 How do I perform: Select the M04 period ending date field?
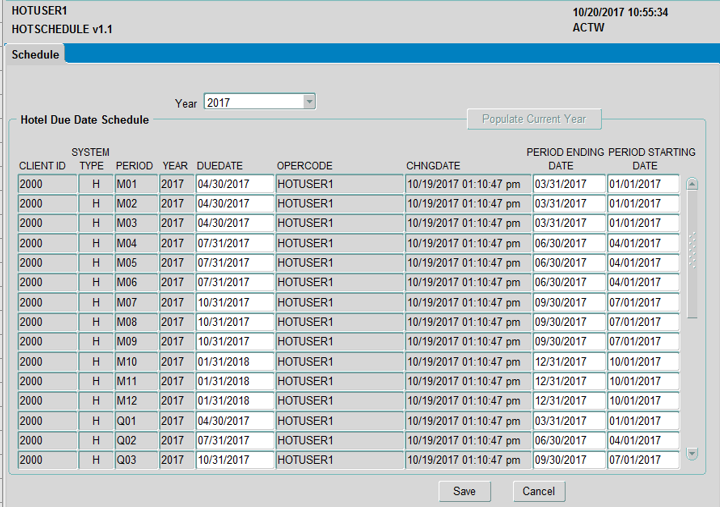568,243
